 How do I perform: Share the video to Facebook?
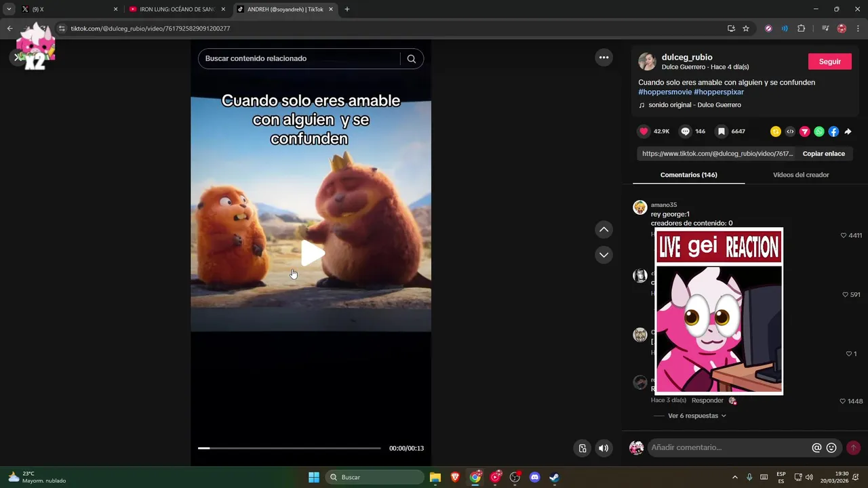click(x=833, y=131)
